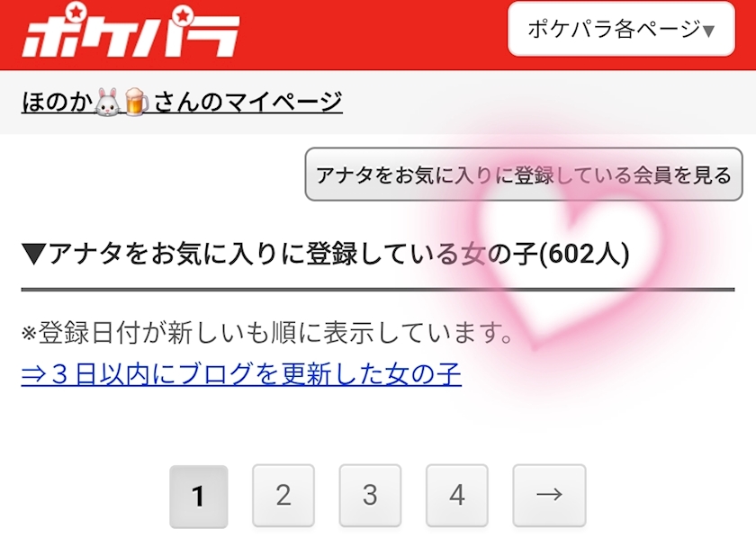Click the left star on the ポケパラ logo
Viewport: 756px width, 547px height.
[75, 12]
